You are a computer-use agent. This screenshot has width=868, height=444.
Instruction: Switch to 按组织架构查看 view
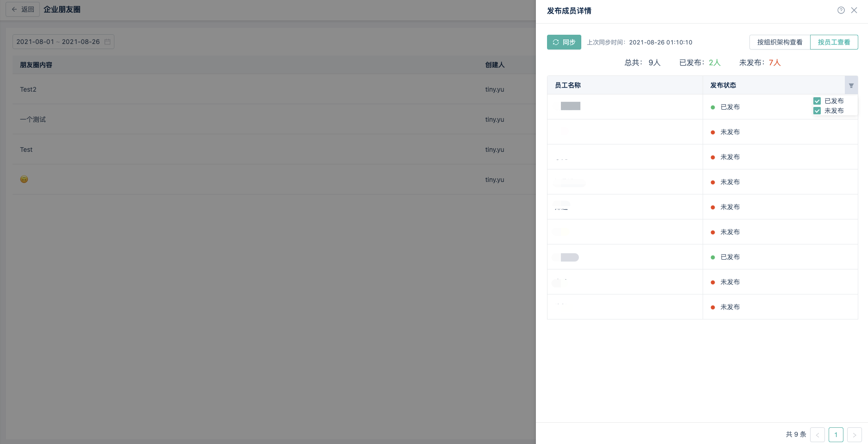click(x=780, y=42)
